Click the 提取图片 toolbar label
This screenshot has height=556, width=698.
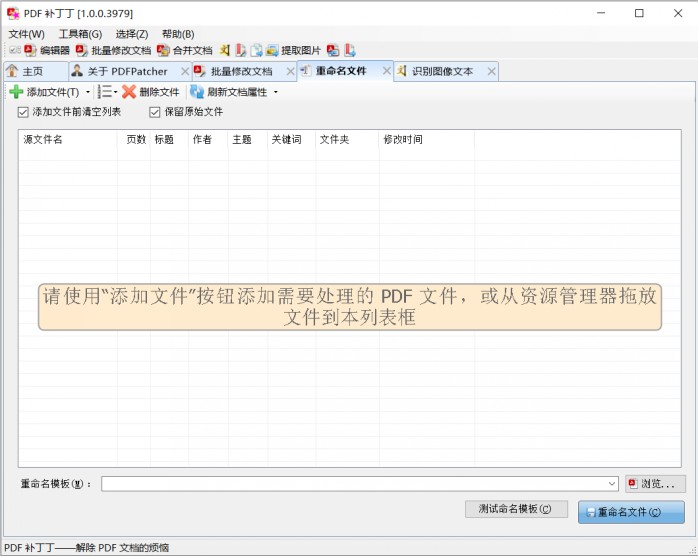pos(301,51)
